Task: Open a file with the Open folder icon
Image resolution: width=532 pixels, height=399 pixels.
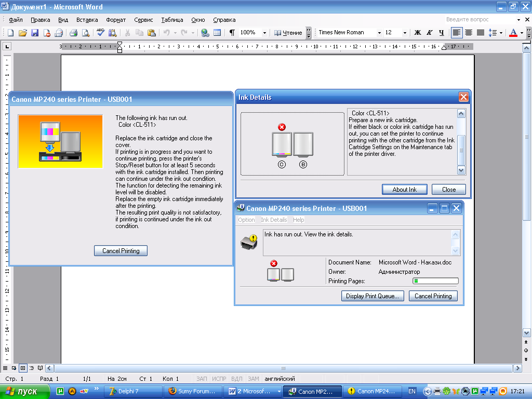Action: (x=22, y=33)
